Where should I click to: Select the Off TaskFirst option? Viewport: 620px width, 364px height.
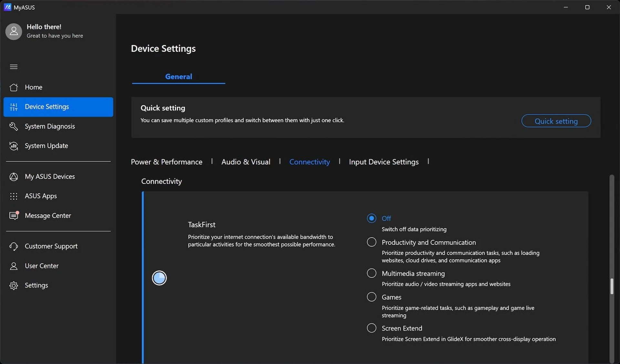click(372, 218)
